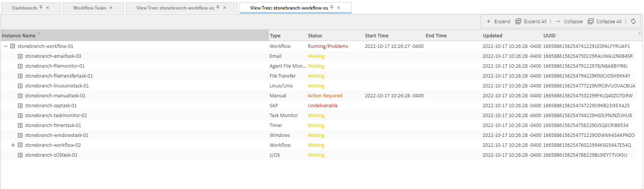Switch to the Workflow Tasks tab
The height and width of the screenshot is (189, 644).
89,8
